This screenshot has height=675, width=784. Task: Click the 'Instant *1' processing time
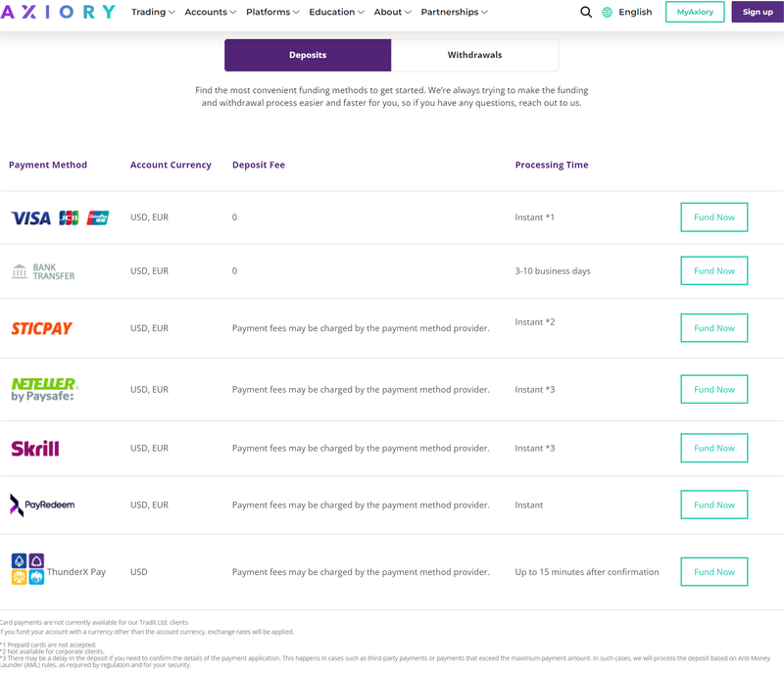[534, 217]
